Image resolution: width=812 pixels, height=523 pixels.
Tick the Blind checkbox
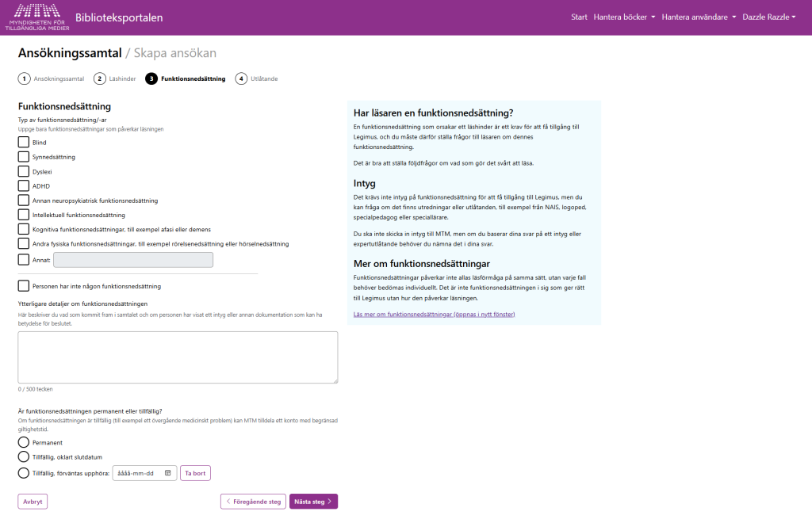coord(24,143)
